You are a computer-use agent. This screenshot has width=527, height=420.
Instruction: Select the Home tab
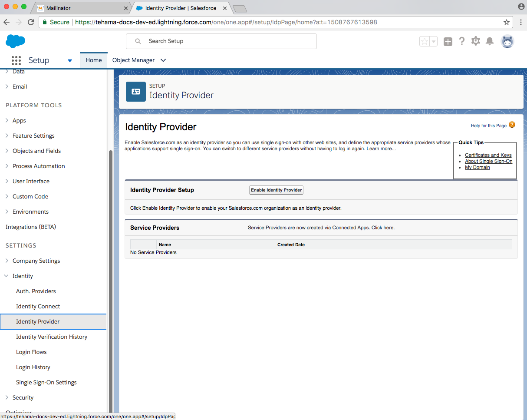coord(94,60)
